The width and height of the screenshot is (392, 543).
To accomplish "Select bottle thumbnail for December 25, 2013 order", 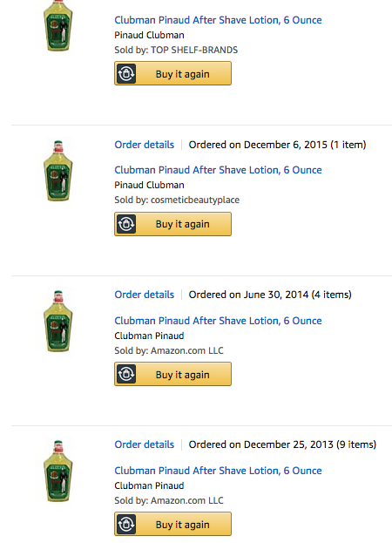I will click(58, 471).
